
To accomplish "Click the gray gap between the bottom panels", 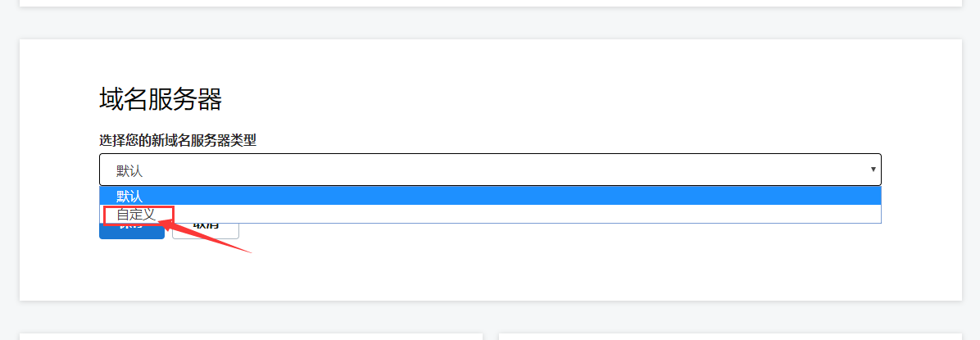I will click(490, 337).
